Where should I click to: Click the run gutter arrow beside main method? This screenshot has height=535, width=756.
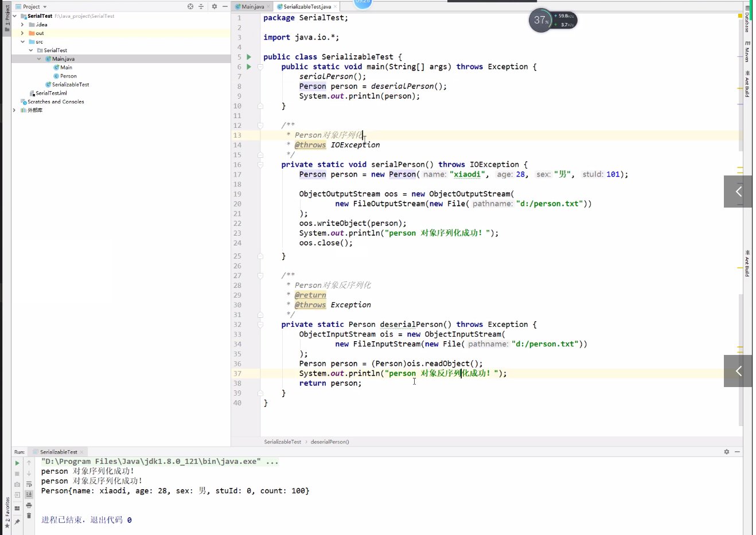pyautogui.click(x=249, y=67)
